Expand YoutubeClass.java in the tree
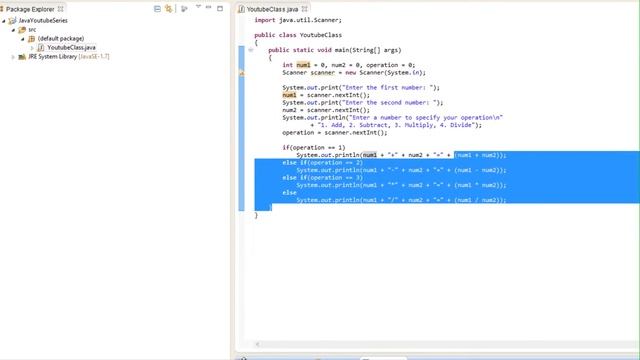Screen dimensions: 640x360 [x=32, y=48]
